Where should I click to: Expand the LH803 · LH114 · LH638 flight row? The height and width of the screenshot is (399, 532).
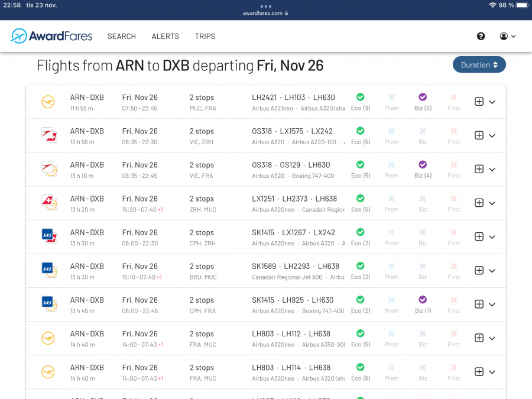(492, 372)
